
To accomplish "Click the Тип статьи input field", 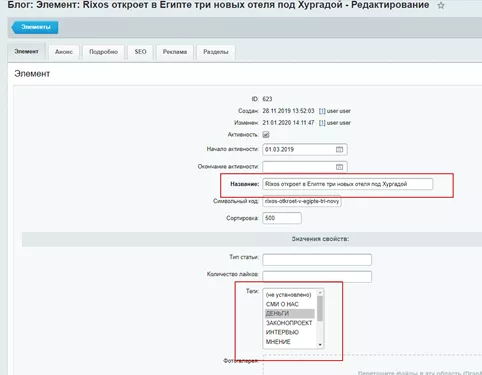I will click(317, 260).
